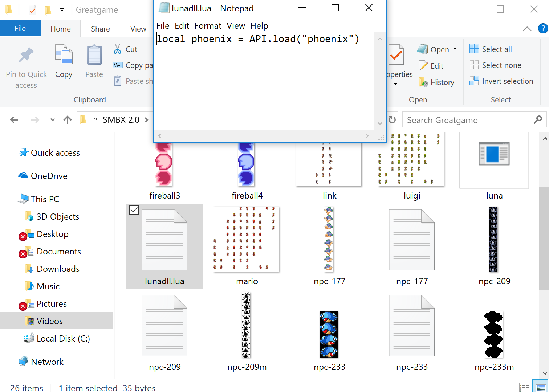Viewport: 549px width, 392px height.
Task: Expand the SMBX 2.0 breadcrumb chevron
Action: 146,120
